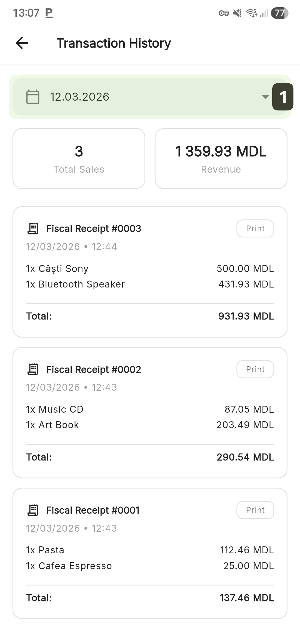The height and width of the screenshot is (644, 300).
Task: Tap the back arrow icon
Action: coord(22,43)
